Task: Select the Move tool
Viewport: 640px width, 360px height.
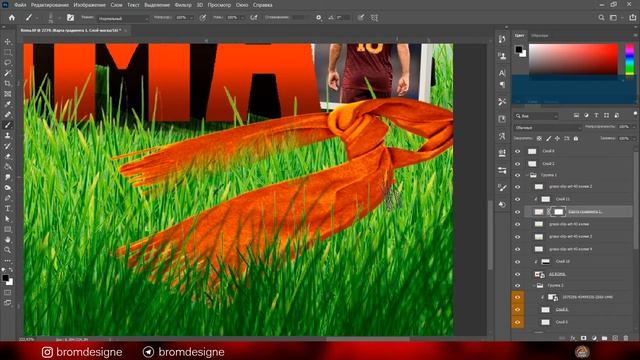Action: pyautogui.click(x=8, y=42)
